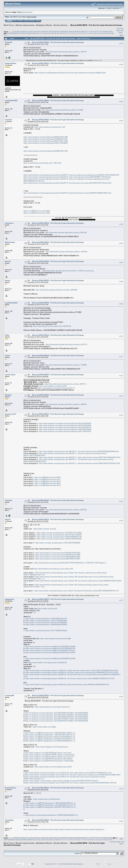This screenshot has width=128, height=868.
Task: Click the post icon beside Loverboy80's post title
Action: [x=25, y=696]
